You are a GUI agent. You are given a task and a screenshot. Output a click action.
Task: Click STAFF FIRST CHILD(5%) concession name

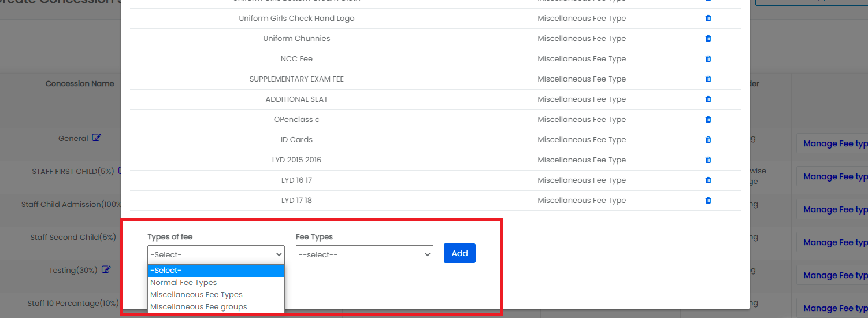(x=73, y=172)
